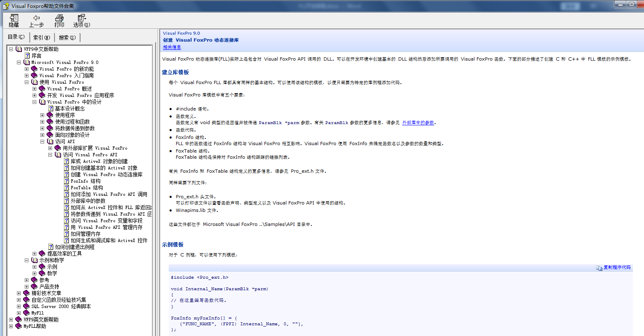This screenshot has width=644, height=336.
Task: Collapse the VFP9中文版帮助 root node
Action: tap(11, 49)
